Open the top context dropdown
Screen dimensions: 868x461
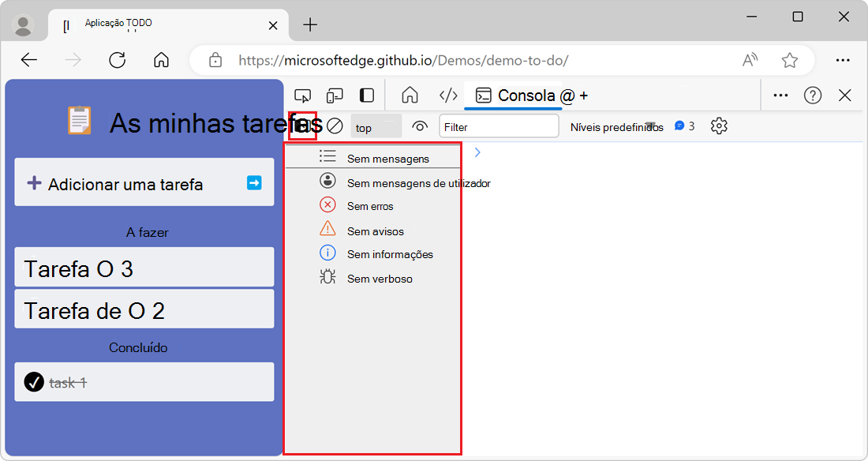pos(376,127)
